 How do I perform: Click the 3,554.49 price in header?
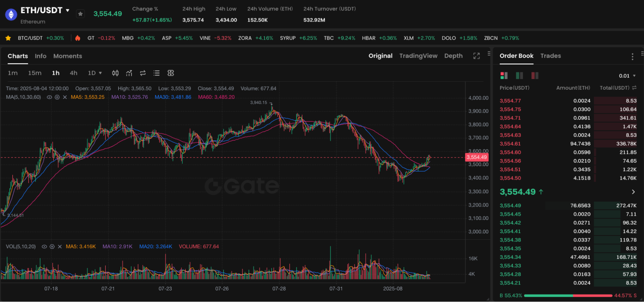pyautogui.click(x=108, y=14)
